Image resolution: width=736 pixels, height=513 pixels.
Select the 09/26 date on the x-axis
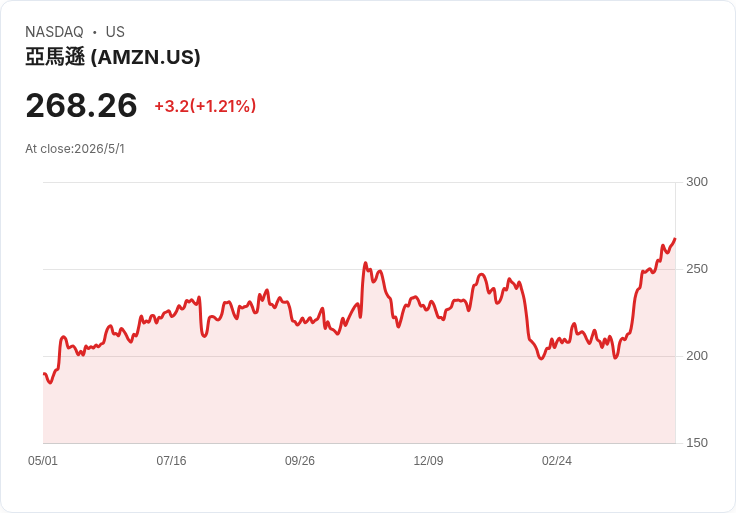[x=299, y=460]
